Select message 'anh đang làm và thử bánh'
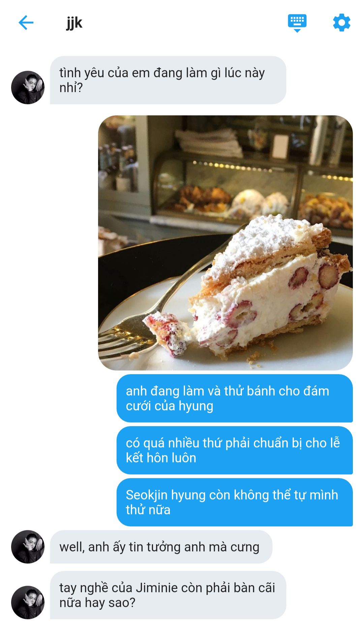364x624 pixels. [235, 398]
